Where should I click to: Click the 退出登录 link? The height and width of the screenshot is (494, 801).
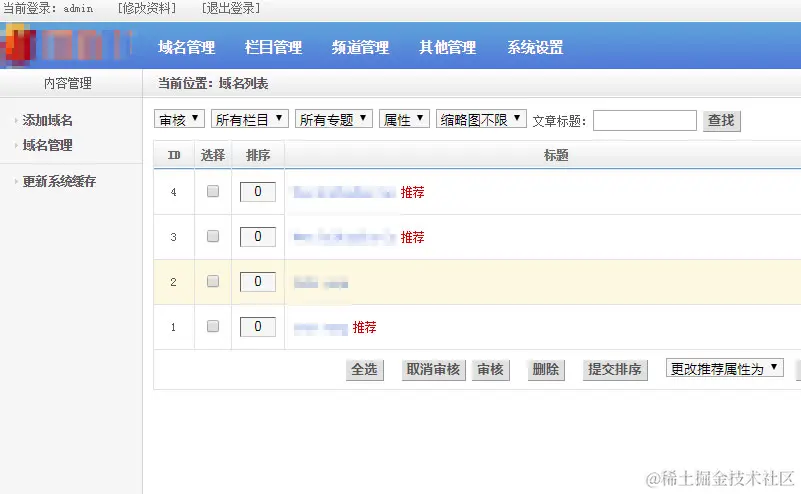[231, 8]
